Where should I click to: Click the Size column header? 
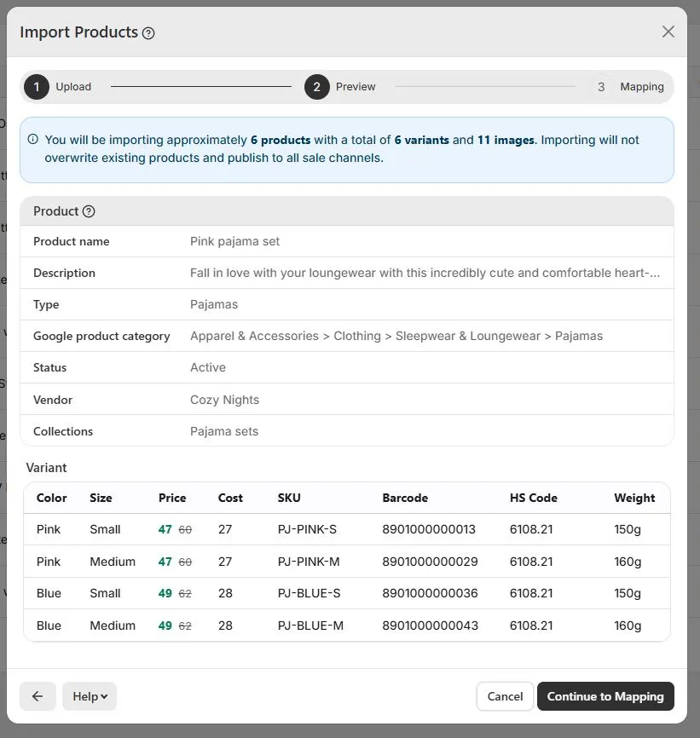[x=101, y=498]
